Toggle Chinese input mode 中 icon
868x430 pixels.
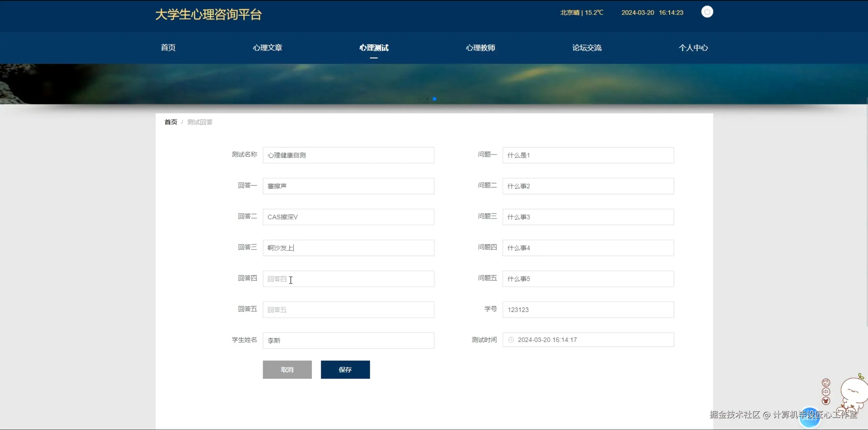point(826,392)
